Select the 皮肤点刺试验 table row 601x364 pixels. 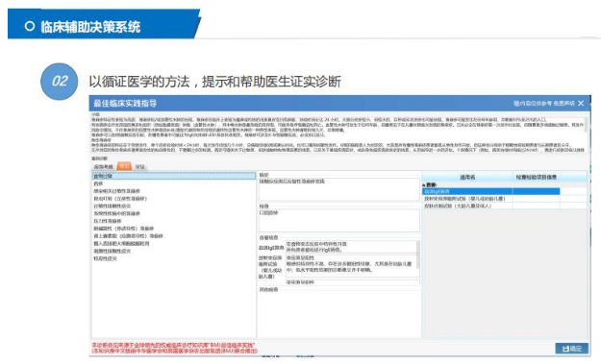coord(505,206)
